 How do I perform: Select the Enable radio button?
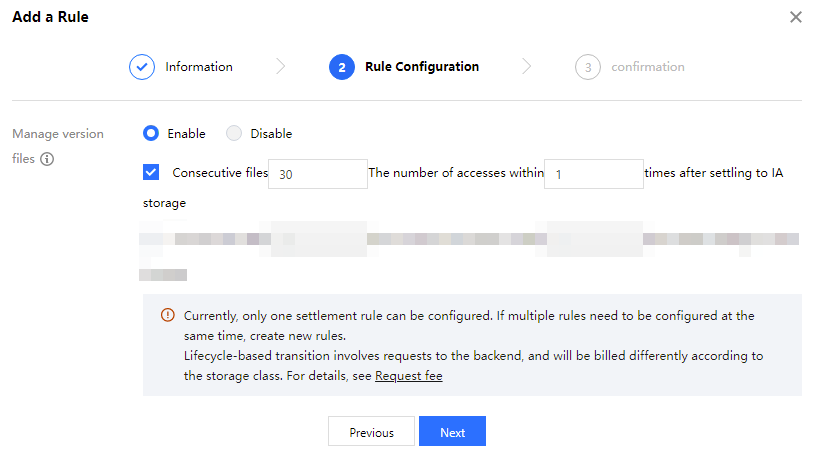point(151,133)
